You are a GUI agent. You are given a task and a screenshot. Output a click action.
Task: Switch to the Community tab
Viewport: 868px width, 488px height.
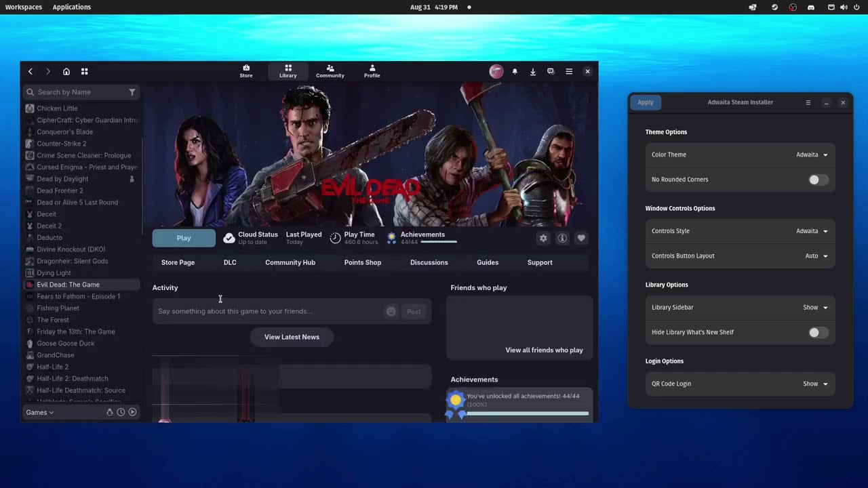pos(330,71)
